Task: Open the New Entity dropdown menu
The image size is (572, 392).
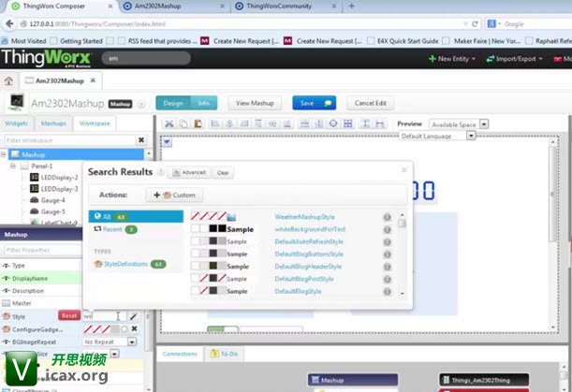Action: (x=452, y=59)
